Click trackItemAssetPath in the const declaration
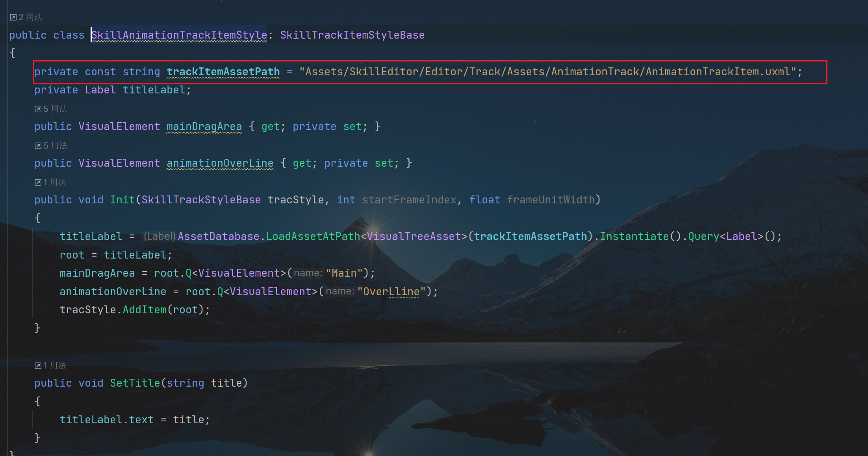Image resolution: width=868 pixels, height=456 pixels. (223, 72)
